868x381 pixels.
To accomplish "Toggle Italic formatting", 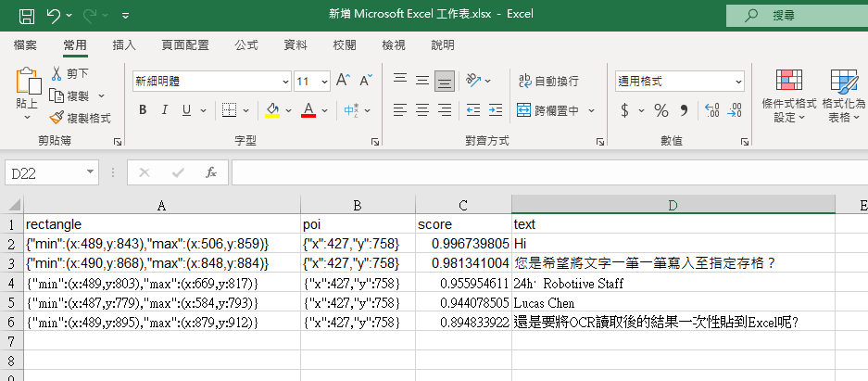I will tap(164, 110).
